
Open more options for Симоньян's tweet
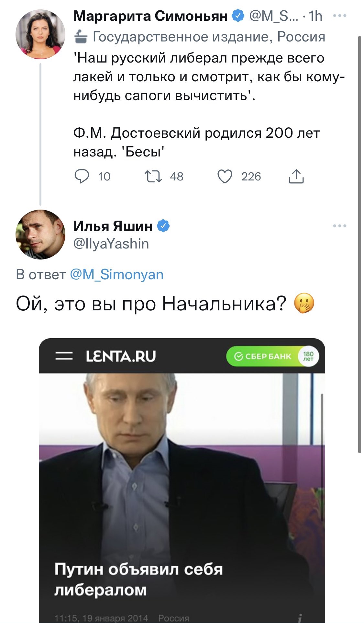click(339, 16)
